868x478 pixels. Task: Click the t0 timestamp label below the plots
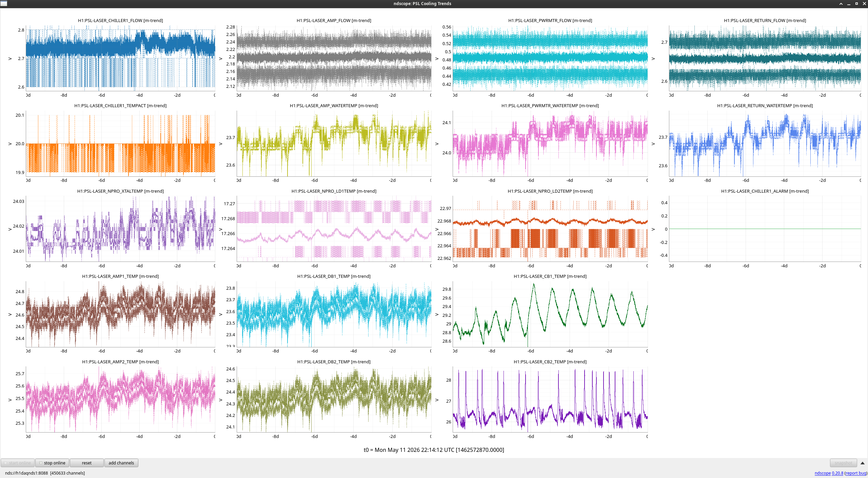coord(434,450)
